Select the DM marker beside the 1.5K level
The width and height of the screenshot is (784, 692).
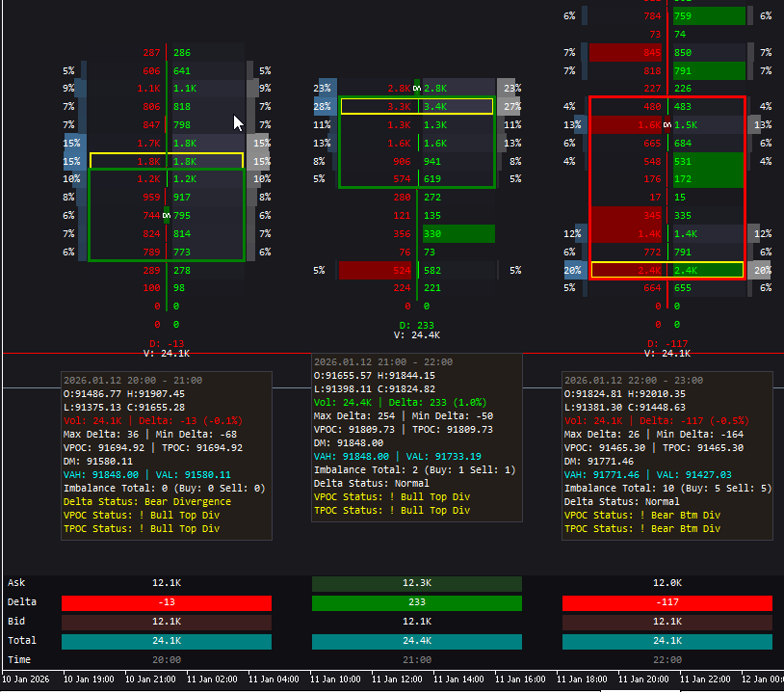(x=667, y=125)
